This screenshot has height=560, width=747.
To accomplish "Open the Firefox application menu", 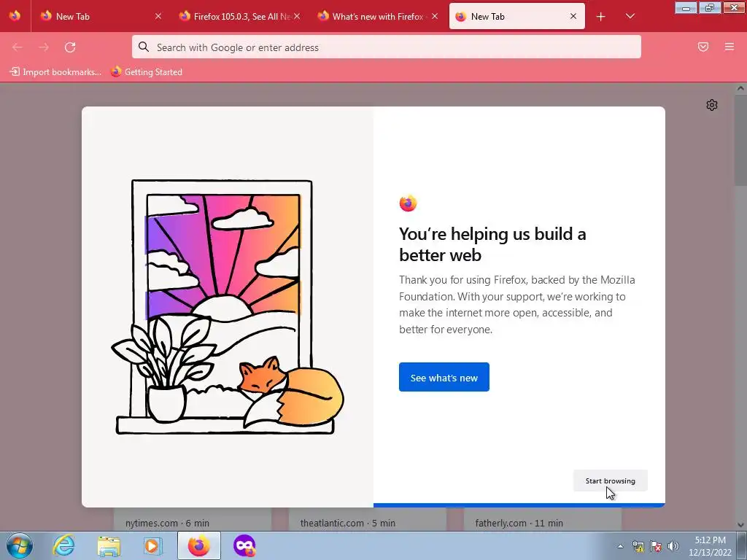I will (x=729, y=47).
